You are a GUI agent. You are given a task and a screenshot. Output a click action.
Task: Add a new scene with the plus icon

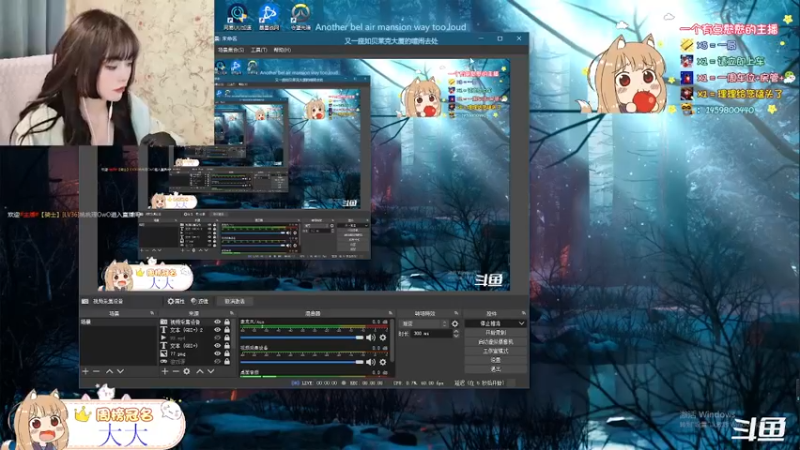(86, 371)
